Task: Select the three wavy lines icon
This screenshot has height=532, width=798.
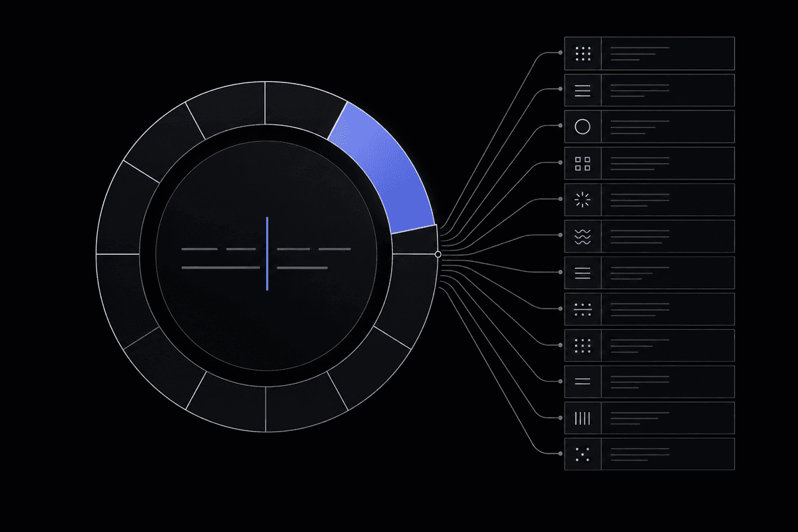Action: pyautogui.click(x=583, y=236)
